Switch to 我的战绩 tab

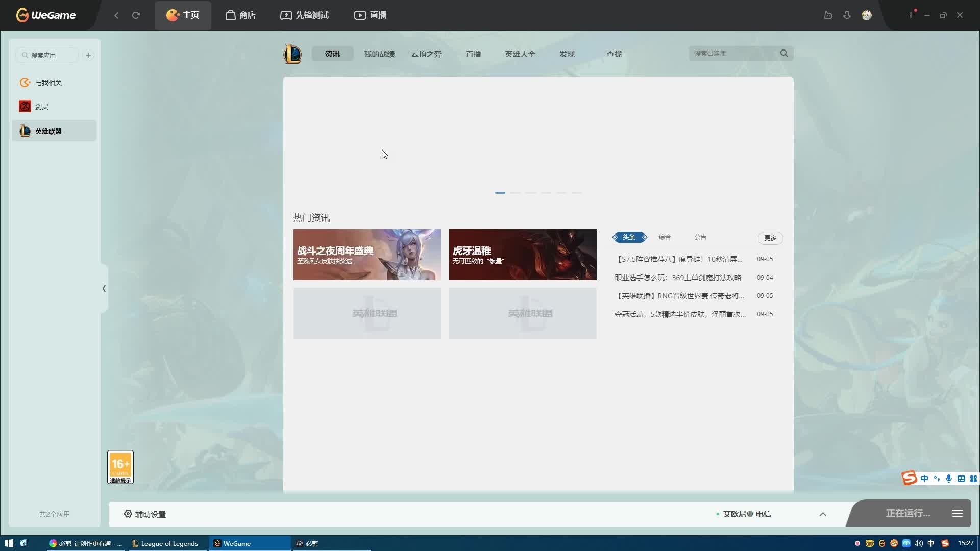pos(379,54)
